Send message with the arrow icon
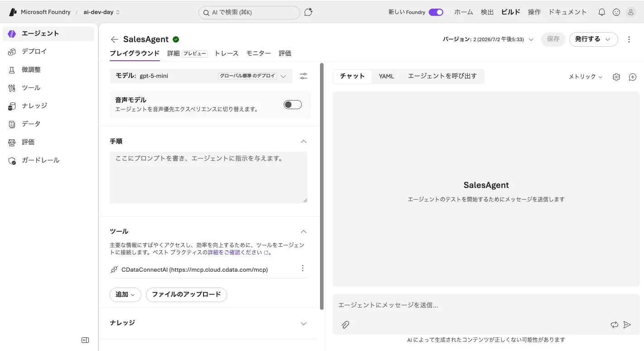The width and height of the screenshot is (644, 351). 627,325
